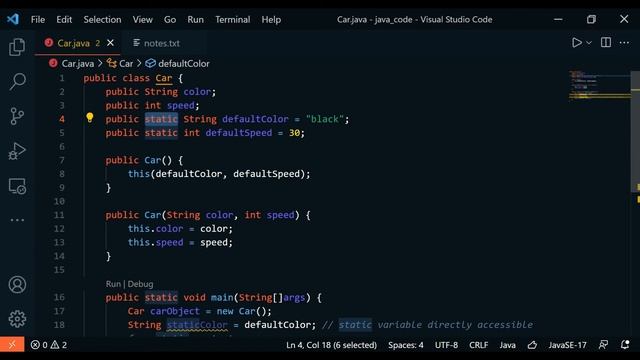
Task: Open the File menu
Action: point(38,20)
